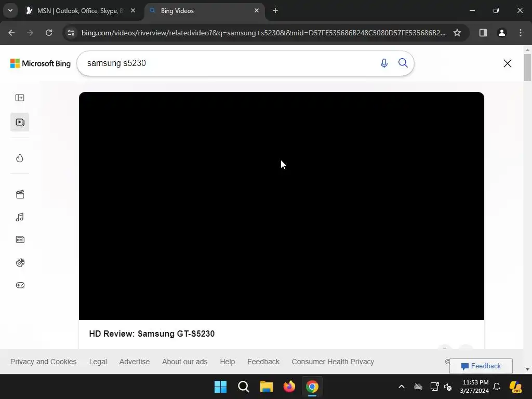Screen dimensions: 532x399
Task: Search by voice using microphone icon
Action: 384,63
